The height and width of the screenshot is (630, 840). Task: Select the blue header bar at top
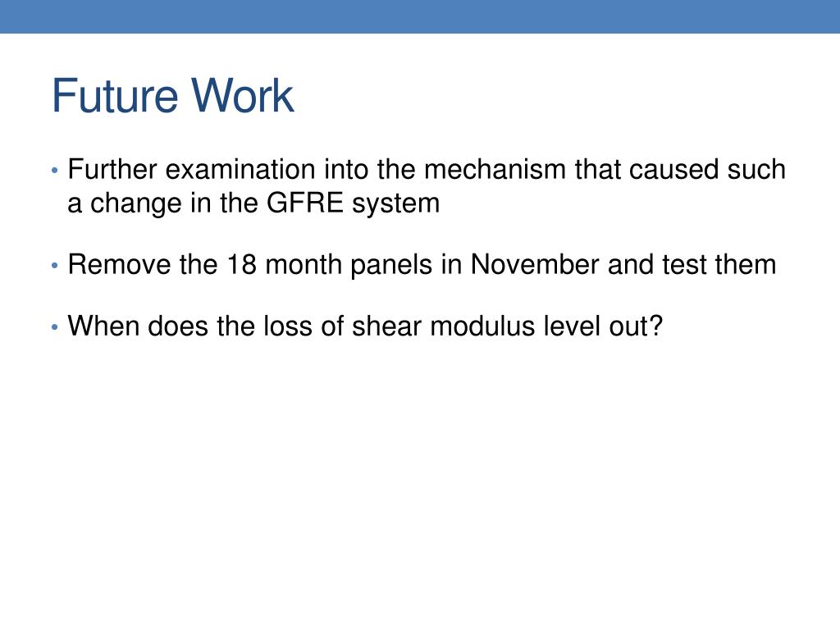(420, 16)
